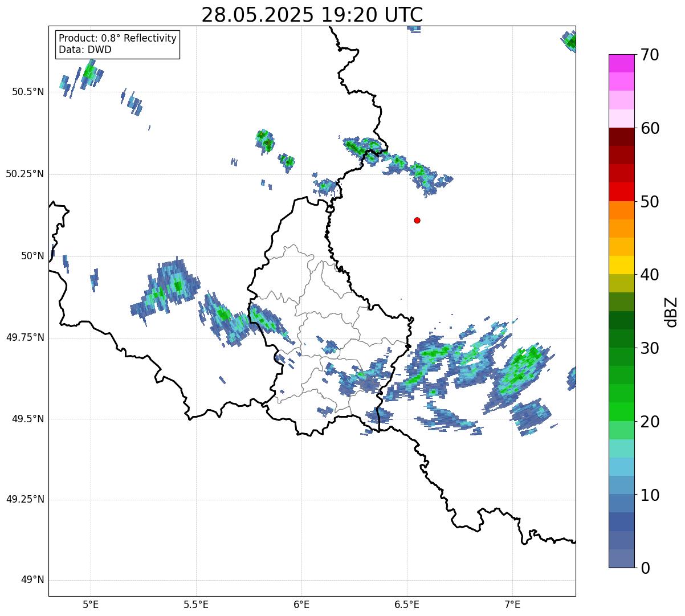Click the yellow swatch just above 40
This screenshot has width=685, height=616.
pos(621,265)
